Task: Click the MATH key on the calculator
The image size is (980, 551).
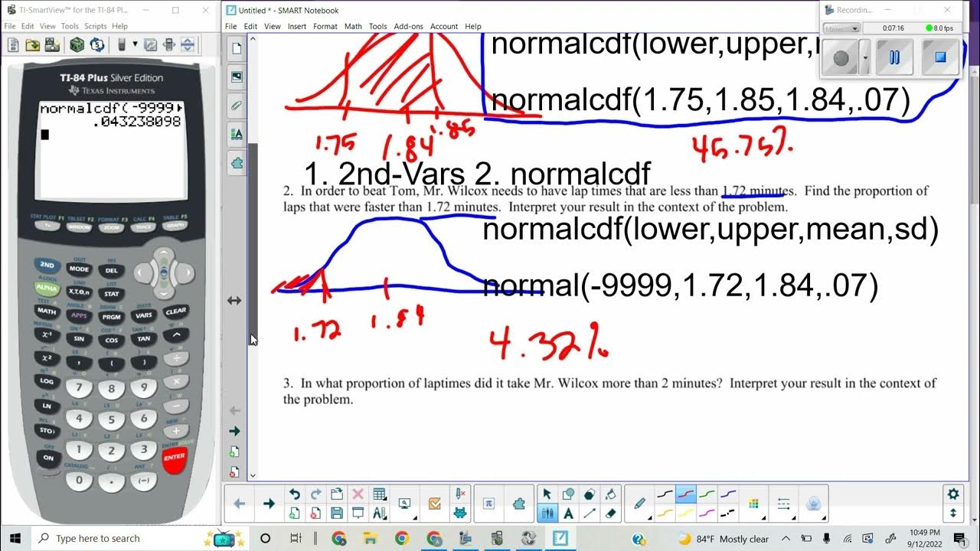Action: tap(47, 311)
